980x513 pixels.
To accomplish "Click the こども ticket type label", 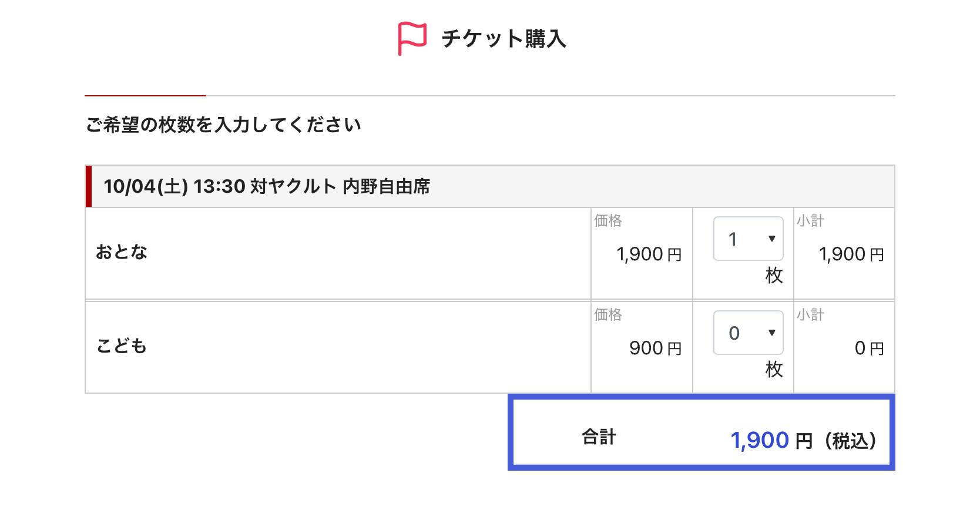I will point(122,346).
